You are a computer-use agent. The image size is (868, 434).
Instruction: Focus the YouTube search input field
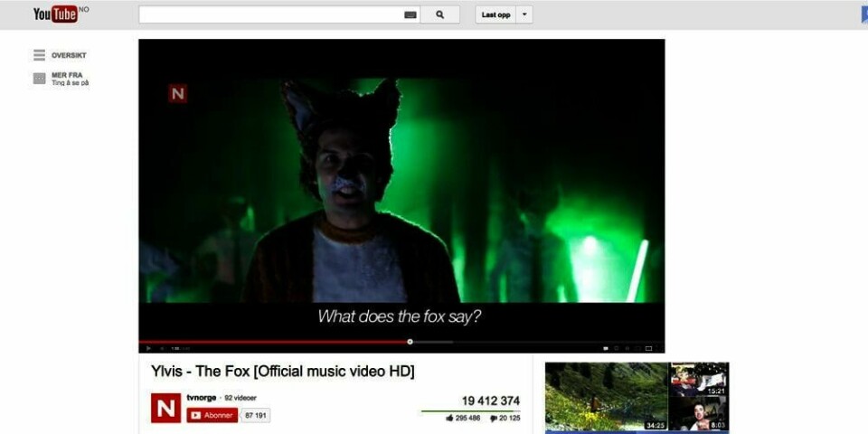pos(279,15)
